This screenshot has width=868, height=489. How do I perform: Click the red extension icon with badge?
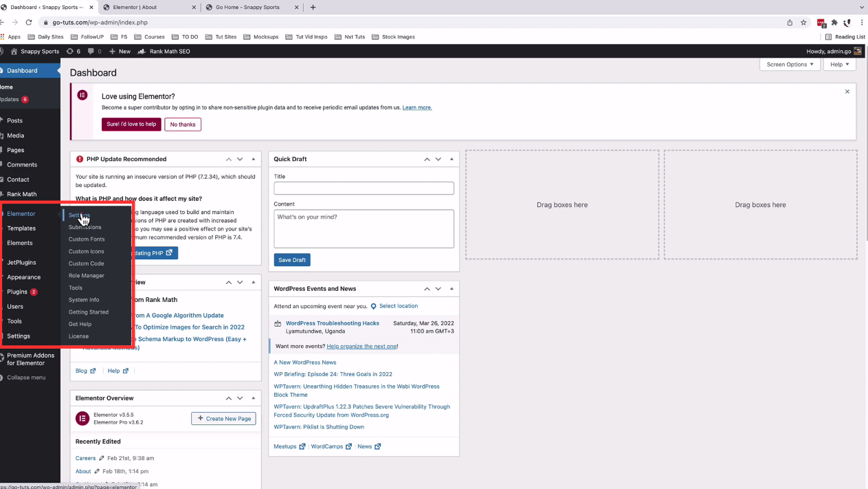click(821, 23)
